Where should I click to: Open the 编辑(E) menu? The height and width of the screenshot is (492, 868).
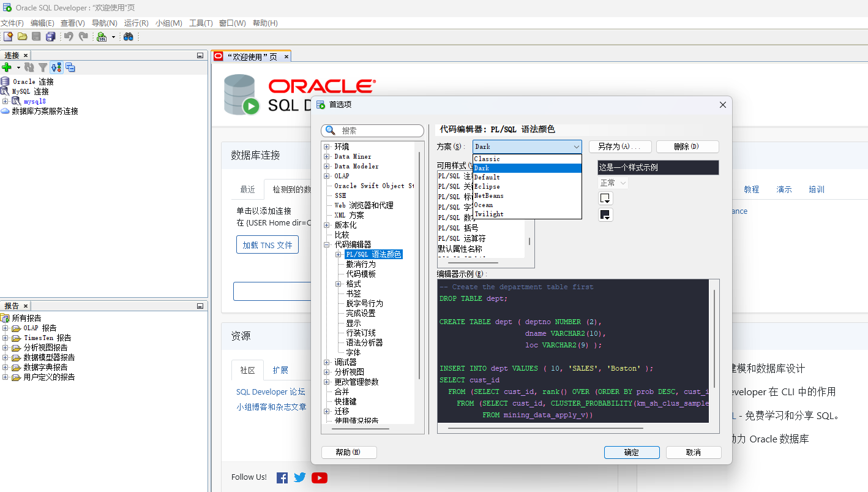click(x=42, y=23)
